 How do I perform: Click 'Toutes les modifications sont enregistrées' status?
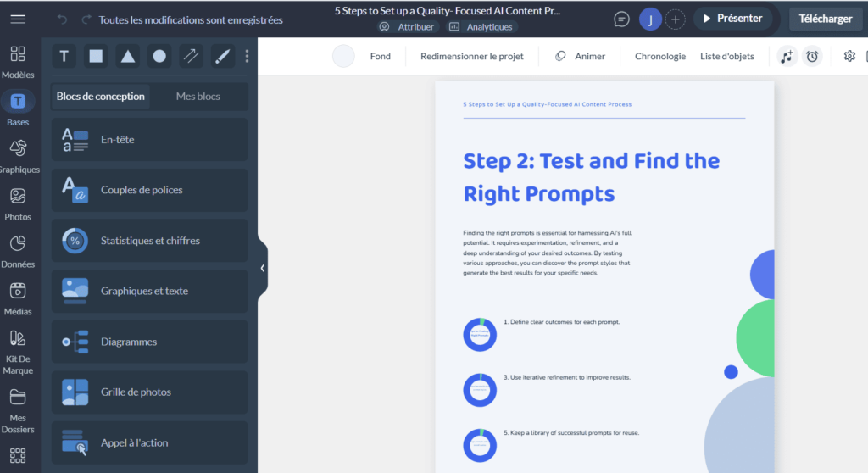[x=191, y=20]
